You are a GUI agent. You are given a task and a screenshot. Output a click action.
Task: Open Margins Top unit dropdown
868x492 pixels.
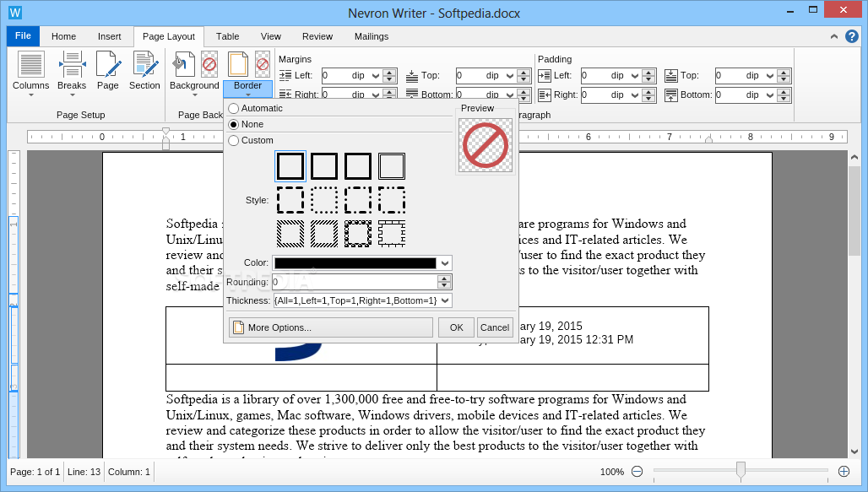510,76
